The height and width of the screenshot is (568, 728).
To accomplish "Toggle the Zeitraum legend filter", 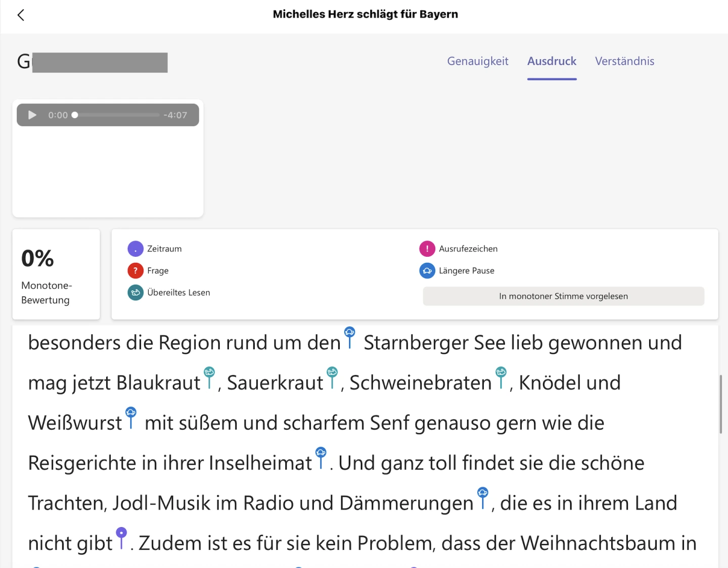I will [x=135, y=249].
